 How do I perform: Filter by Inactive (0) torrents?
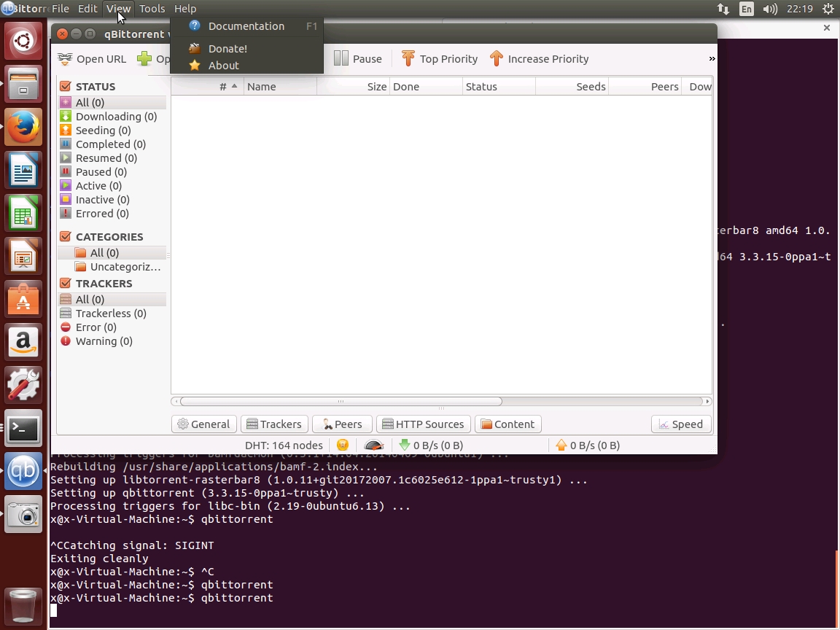[112, 200]
